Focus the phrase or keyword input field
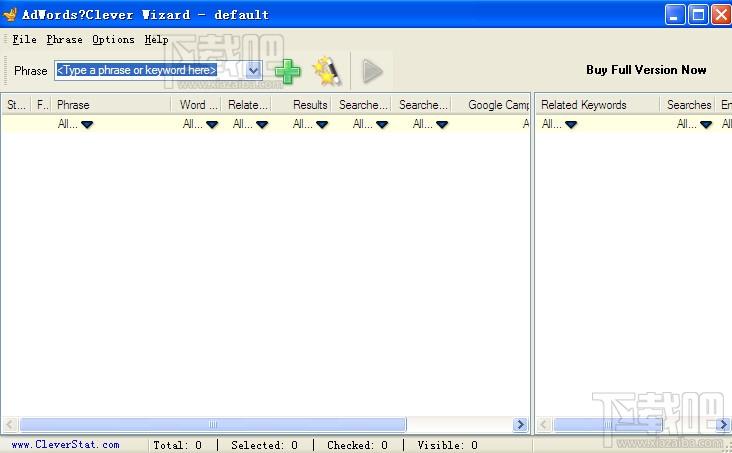This screenshot has width=732, height=453. pyautogui.click(x=150, y=71)
